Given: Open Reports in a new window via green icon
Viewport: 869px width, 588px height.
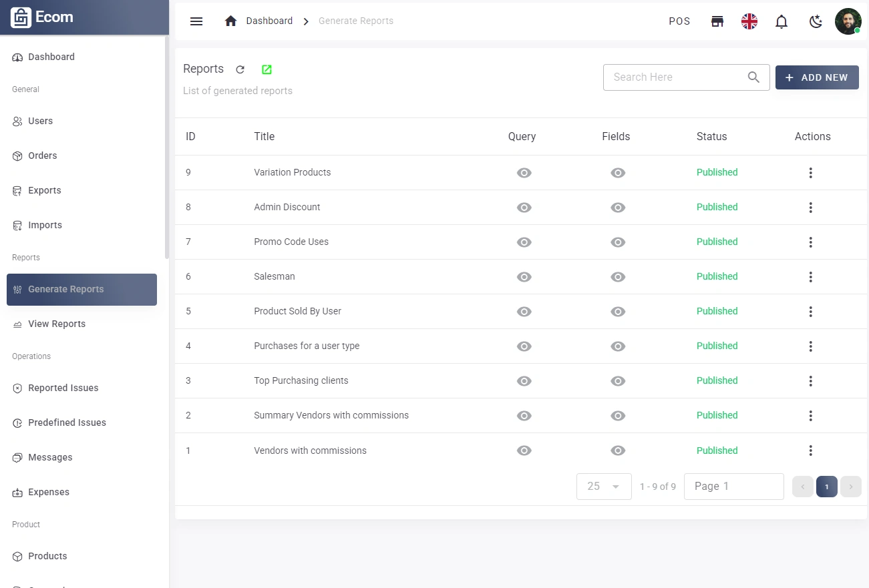Looking at the screenshot, I should (x=267, y=69).
